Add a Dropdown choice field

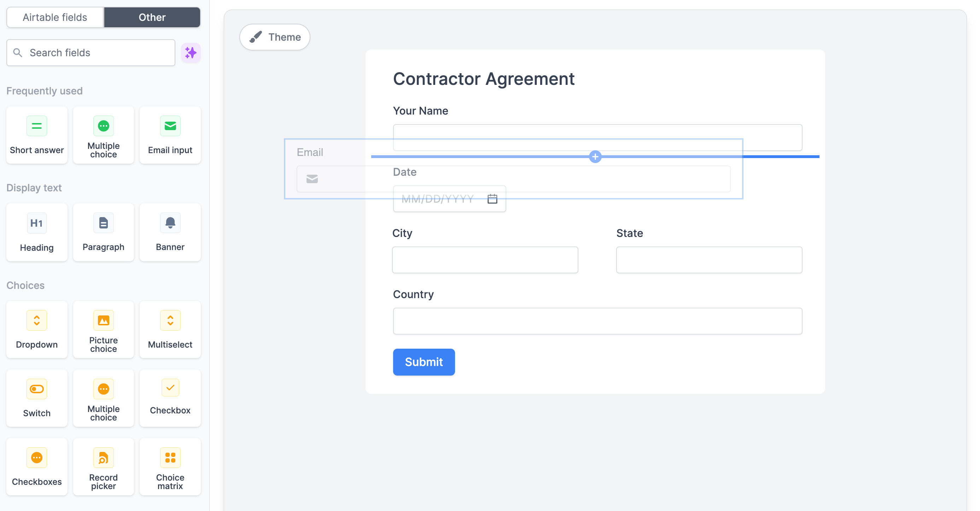point(36,330)
